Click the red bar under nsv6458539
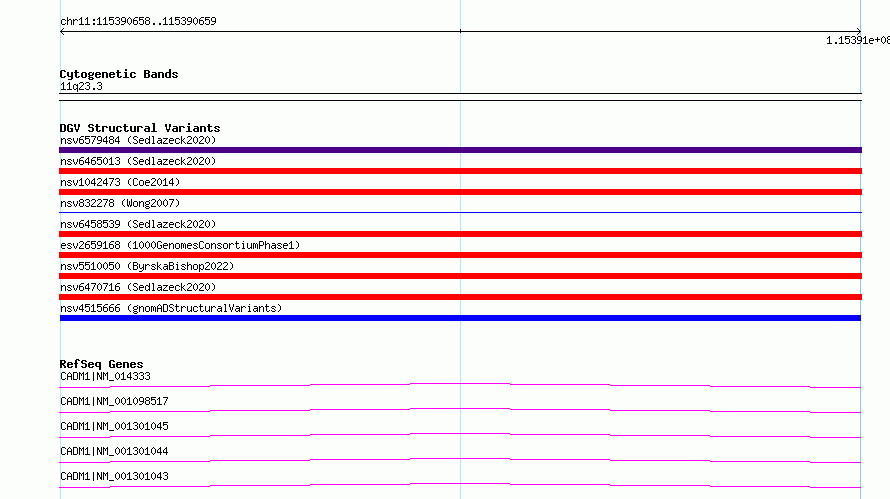 pyautogui.click(x=460, y=234)
